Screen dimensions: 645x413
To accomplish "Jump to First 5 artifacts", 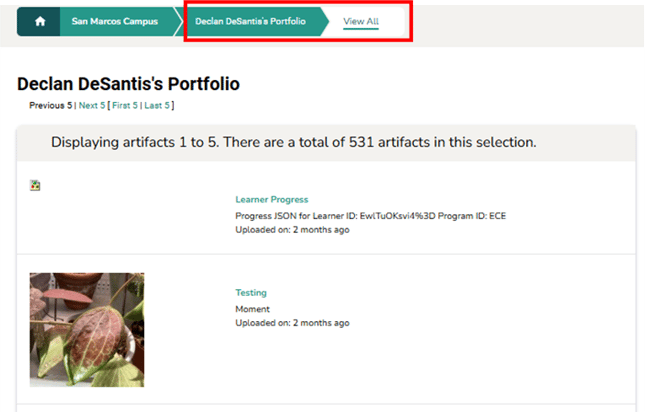I will point(125,105).
